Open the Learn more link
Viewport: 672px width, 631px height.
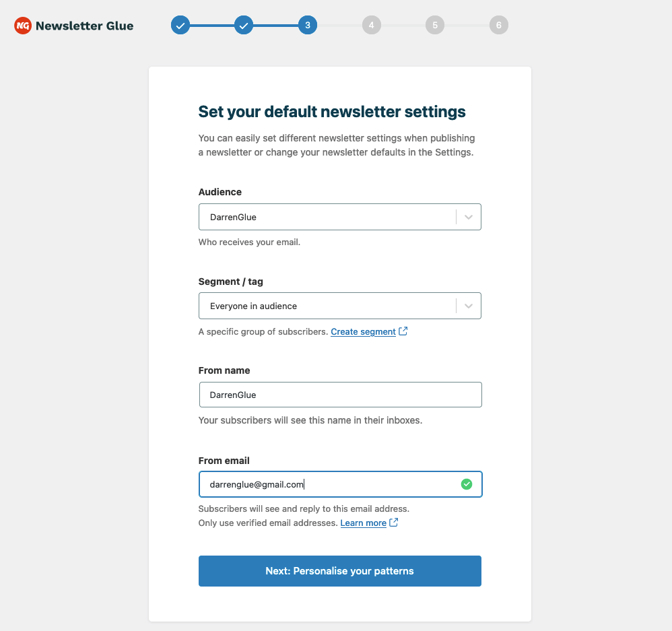coord(363,523)
